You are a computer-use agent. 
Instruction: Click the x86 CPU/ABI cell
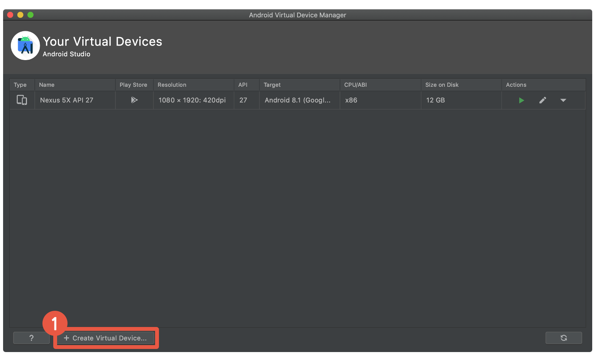[380, 100]
